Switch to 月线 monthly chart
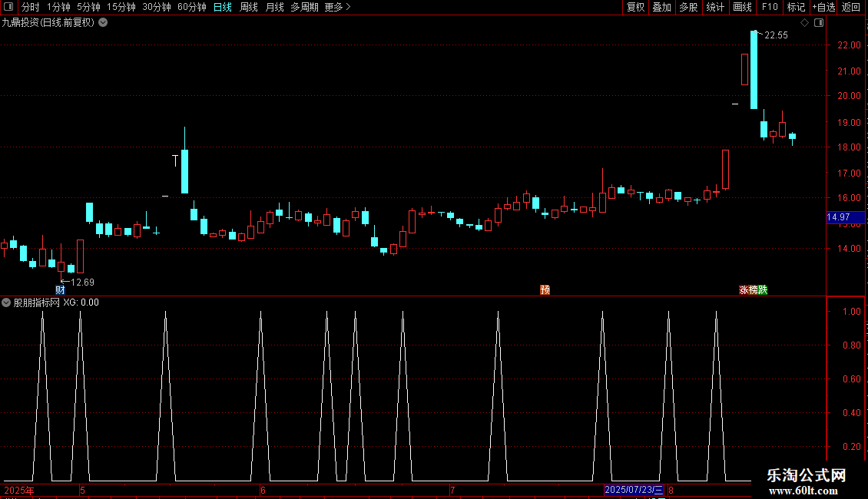 (x=274, y=7)
